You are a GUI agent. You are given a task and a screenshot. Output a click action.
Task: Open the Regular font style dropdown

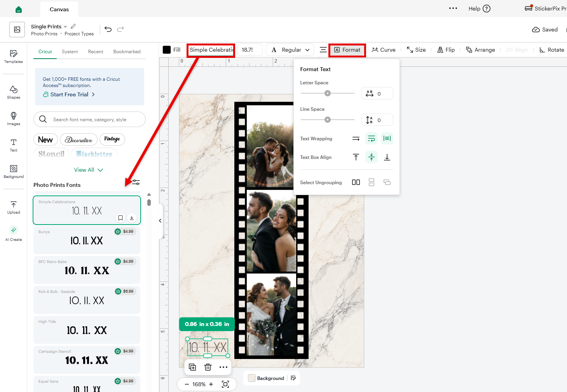point(290,50)
